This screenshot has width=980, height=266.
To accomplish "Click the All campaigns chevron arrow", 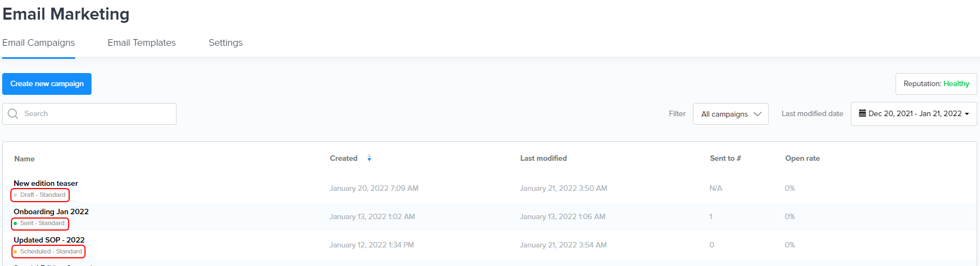I will tap(757, 114).
